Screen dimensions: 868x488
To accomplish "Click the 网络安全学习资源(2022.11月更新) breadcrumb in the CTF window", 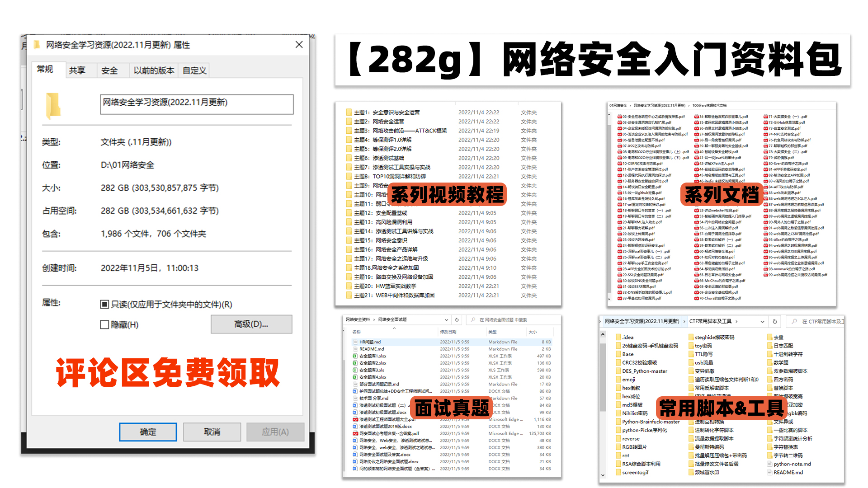I will click(642, 321).
